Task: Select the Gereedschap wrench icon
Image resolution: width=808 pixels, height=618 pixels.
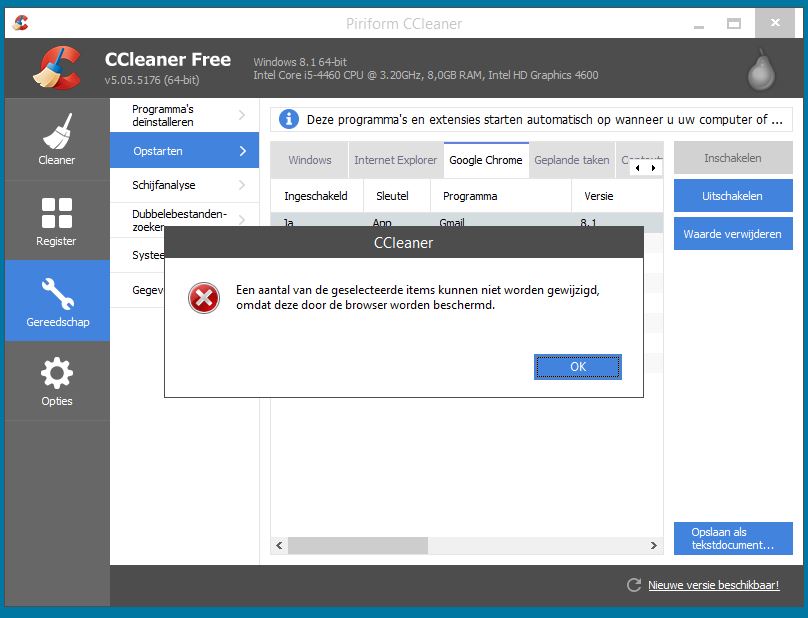Action: click(57, 293)
